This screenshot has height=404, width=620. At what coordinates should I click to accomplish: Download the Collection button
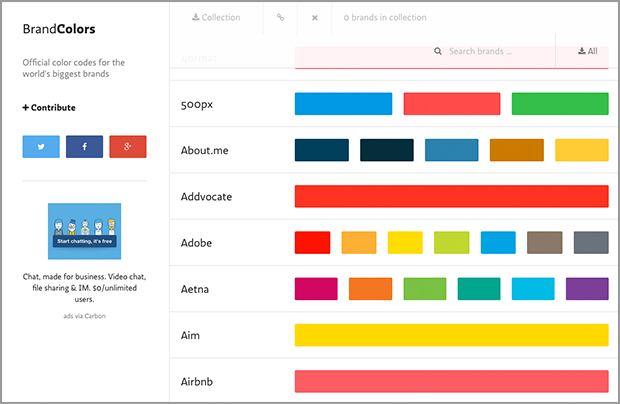pos(216,17)
